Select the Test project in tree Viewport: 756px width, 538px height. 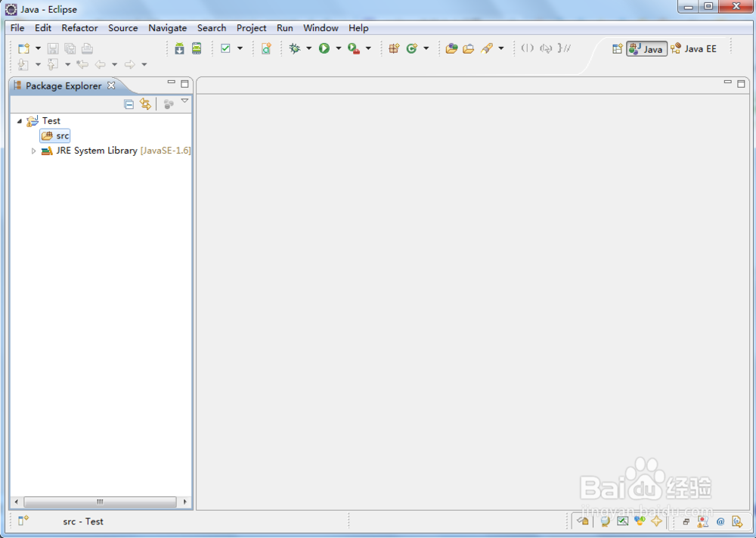click(44, 120)
